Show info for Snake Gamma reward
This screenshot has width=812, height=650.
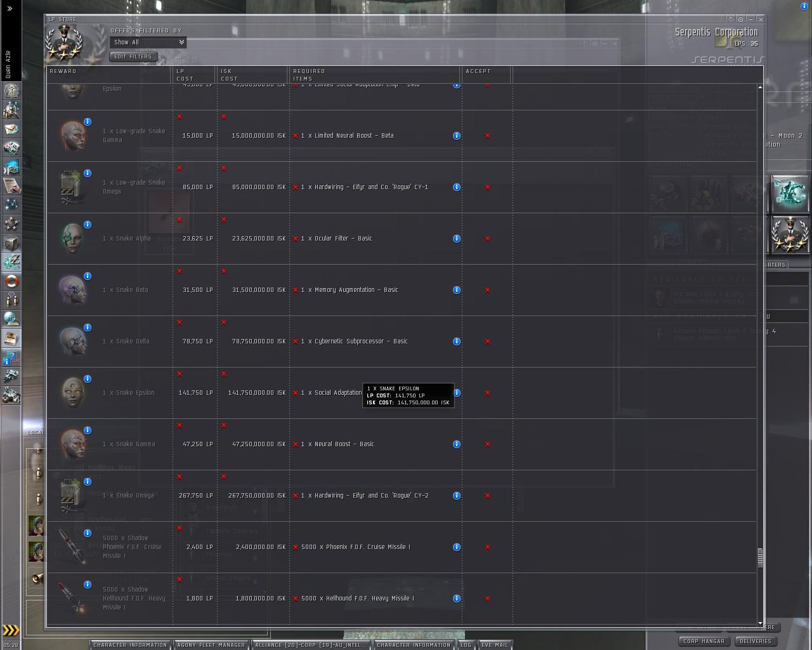[88, 430]
